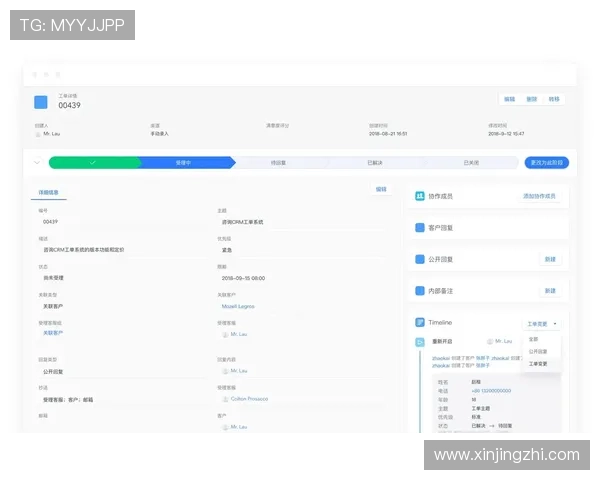Click the 客户回复 panel icon
This screenshot has height=480, width=600.
point(420,228)
